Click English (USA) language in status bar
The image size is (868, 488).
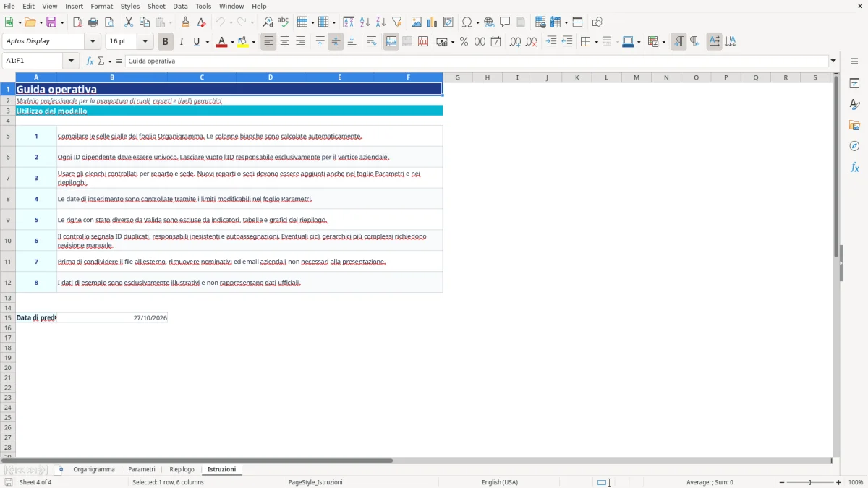click(x=500, y=482)
